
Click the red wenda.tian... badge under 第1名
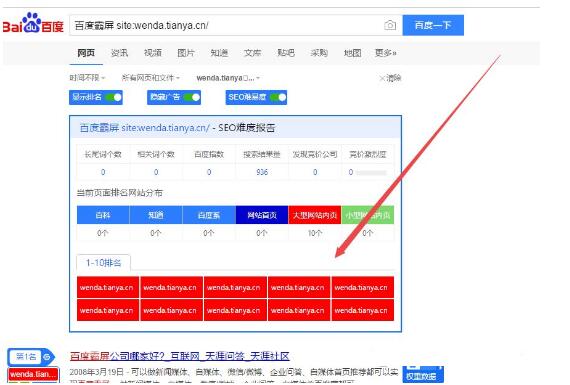(x=33, y=374)
